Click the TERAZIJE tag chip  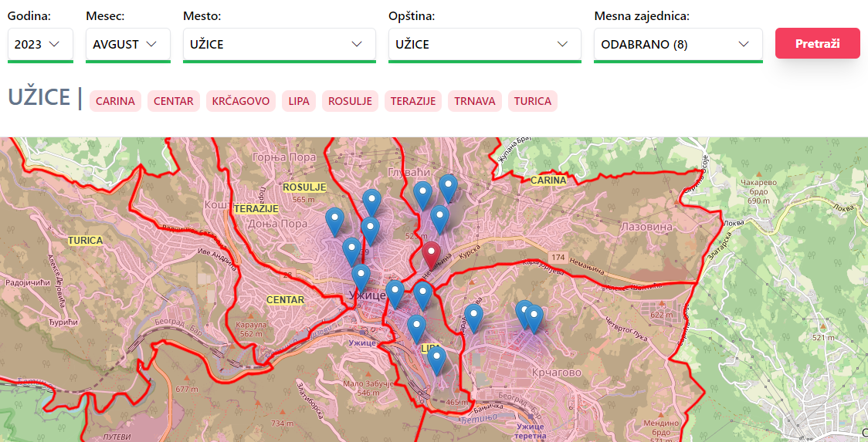point(413,101)
